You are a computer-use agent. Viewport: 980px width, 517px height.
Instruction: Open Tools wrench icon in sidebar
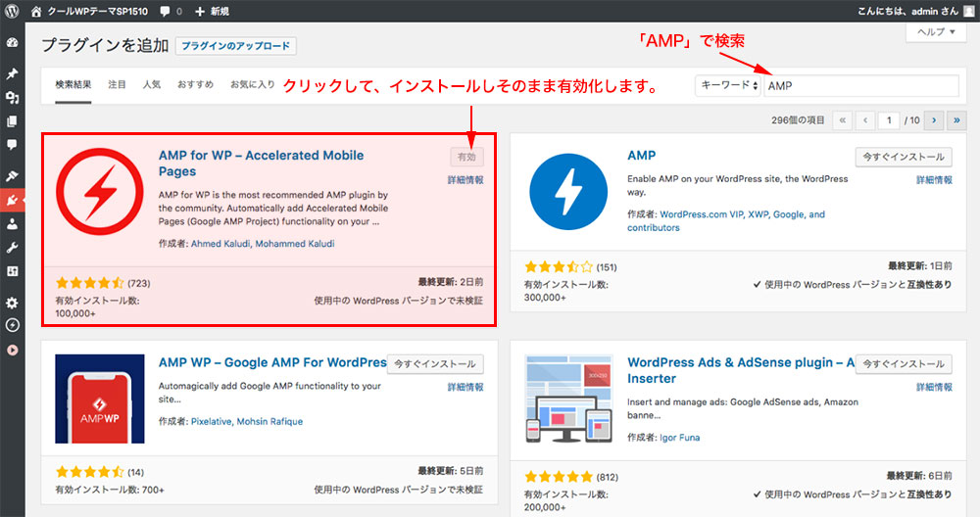[12, 248]
